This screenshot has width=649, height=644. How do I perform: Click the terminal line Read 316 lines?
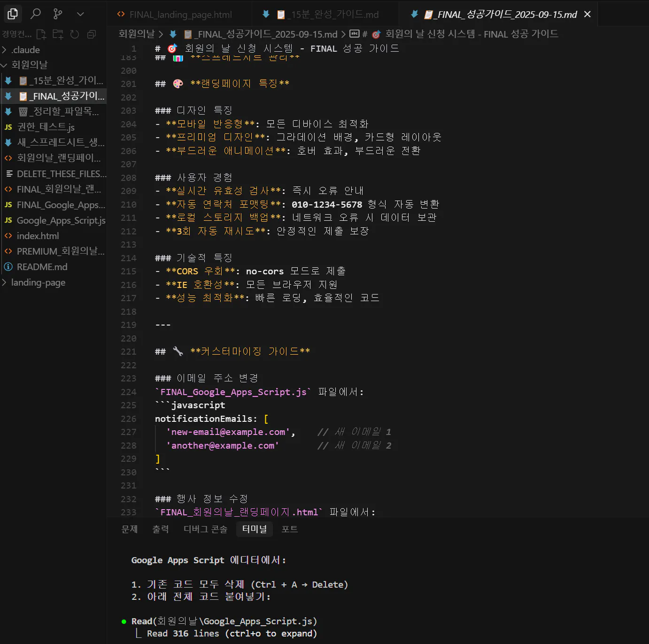pos(232,634)
